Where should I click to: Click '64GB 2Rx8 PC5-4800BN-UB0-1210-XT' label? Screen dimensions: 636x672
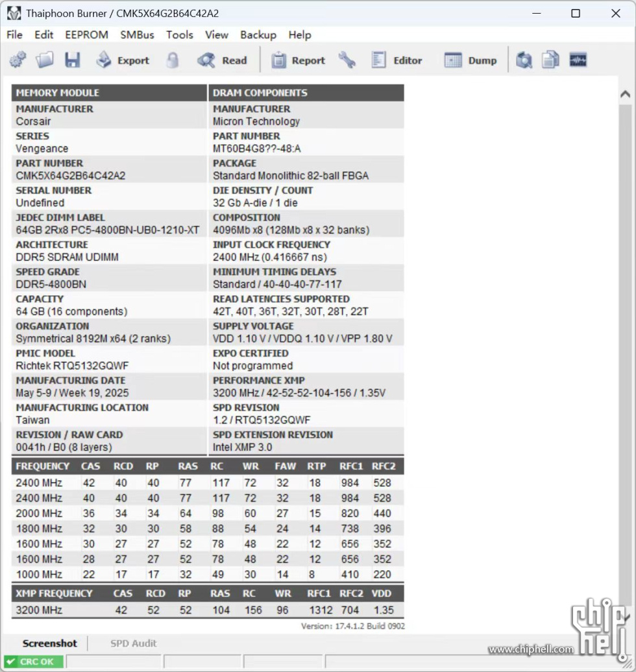coord(108,230)
